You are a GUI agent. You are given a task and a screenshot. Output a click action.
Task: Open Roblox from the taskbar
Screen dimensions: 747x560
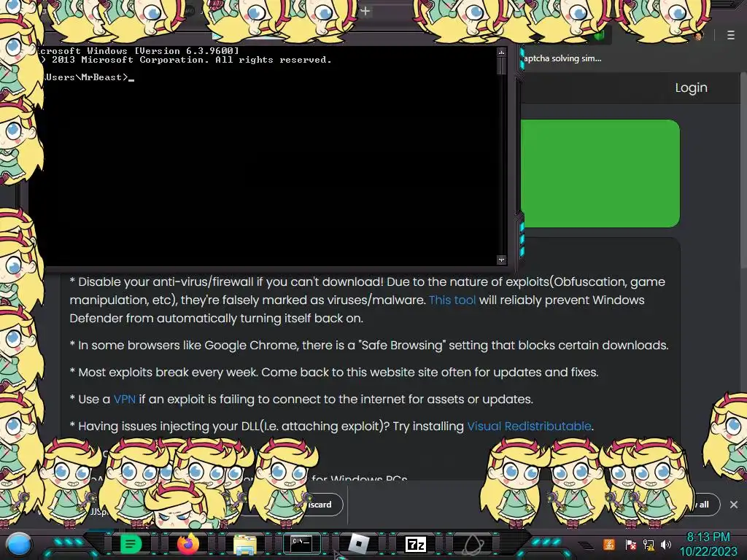(x=359, y=544)
